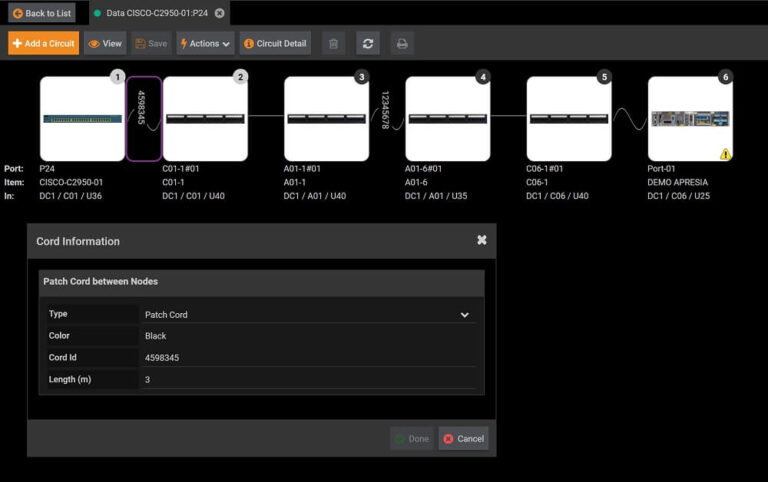Close the Cord Information dialog with X
768x482 pixels.
[x=482, y=241]
